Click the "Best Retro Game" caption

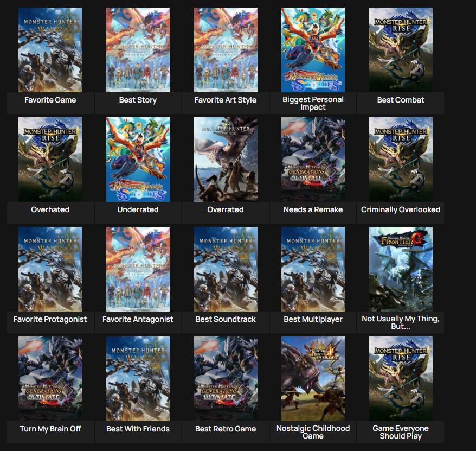(226, 429)
